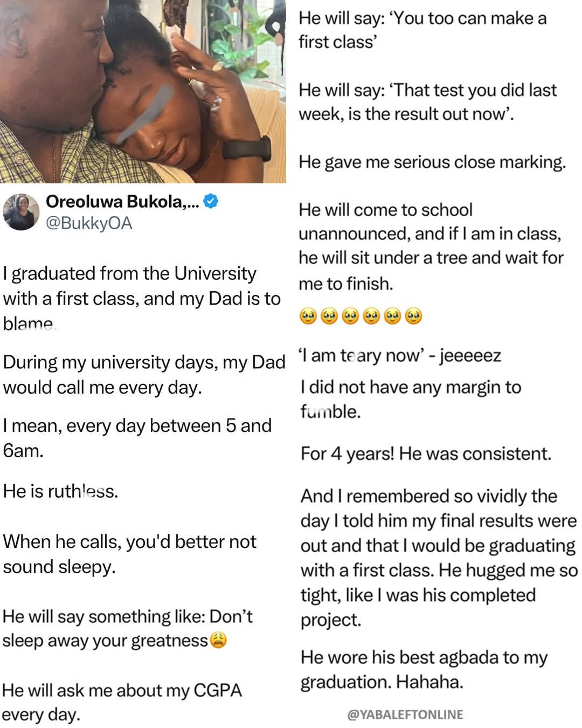
Task: Click the last pleading face emoji
Action: (413, 316)
